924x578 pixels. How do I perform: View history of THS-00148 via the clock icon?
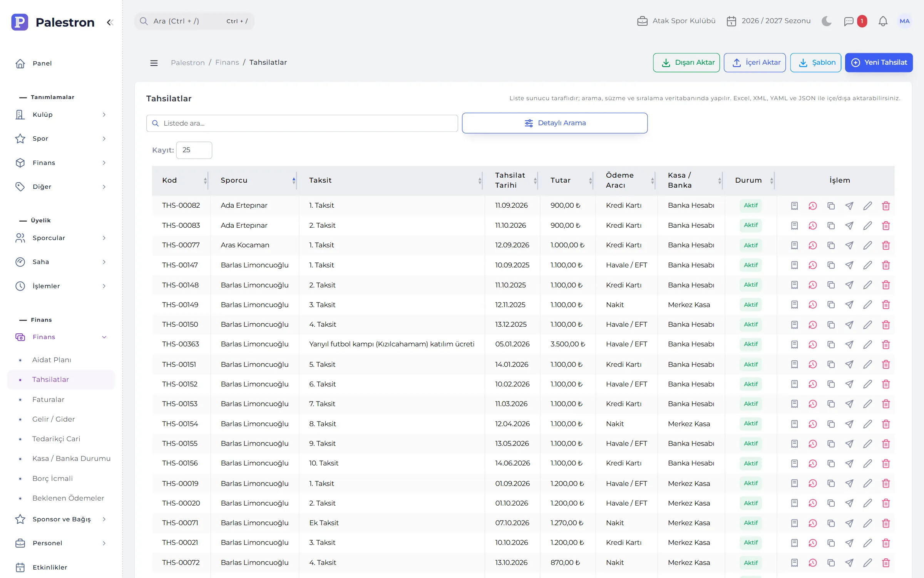pos(813,285)
